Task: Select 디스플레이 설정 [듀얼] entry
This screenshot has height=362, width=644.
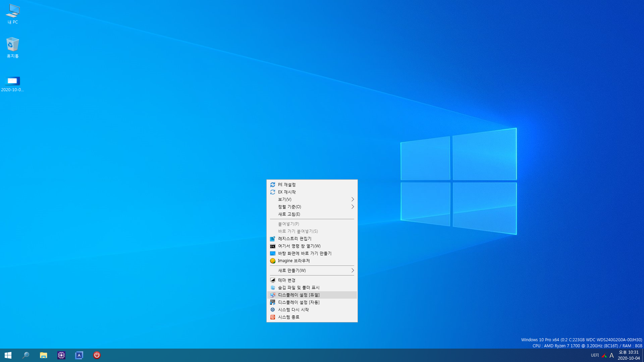Action: point(312,295)
